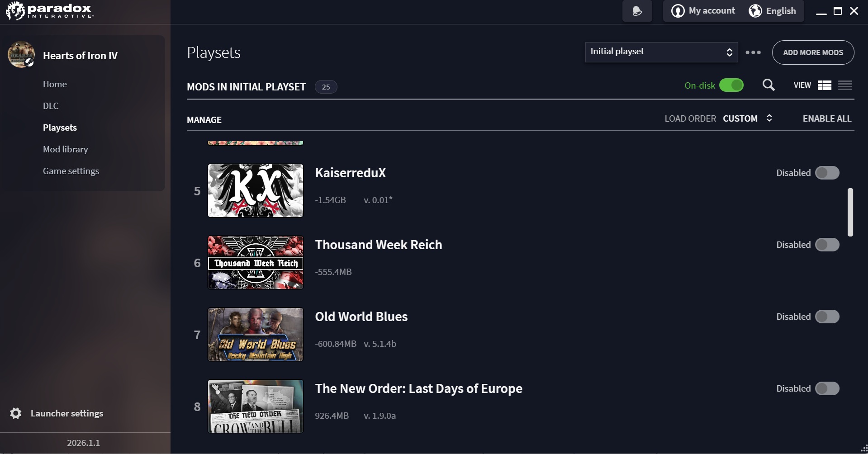Viewport: 868px width, 454px height.
Task: Click the Old World Blues thumbnail
Action: click(x=256, y=334)
